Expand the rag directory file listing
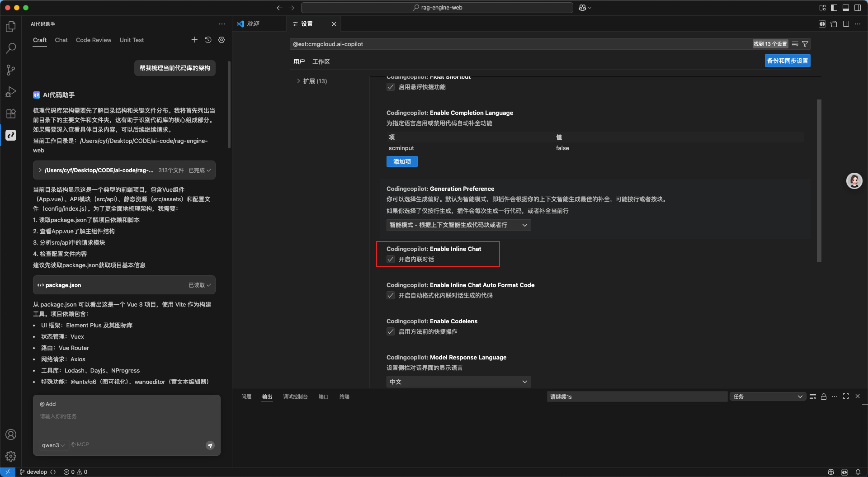 pyautogui.click(x=40, y=170)
